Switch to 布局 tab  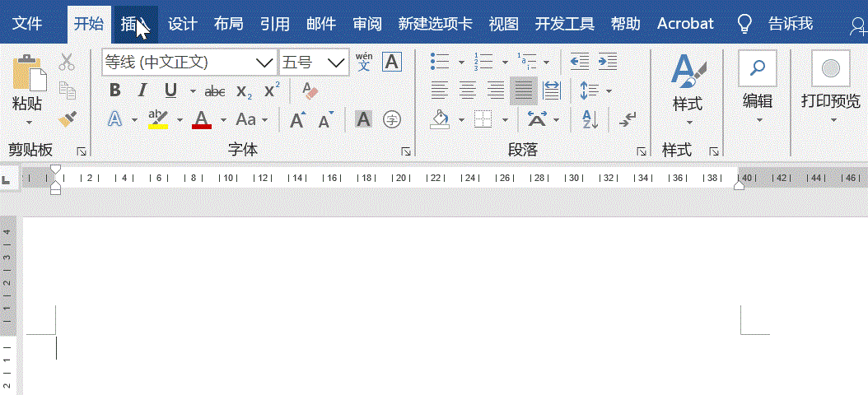click(228, 24)
